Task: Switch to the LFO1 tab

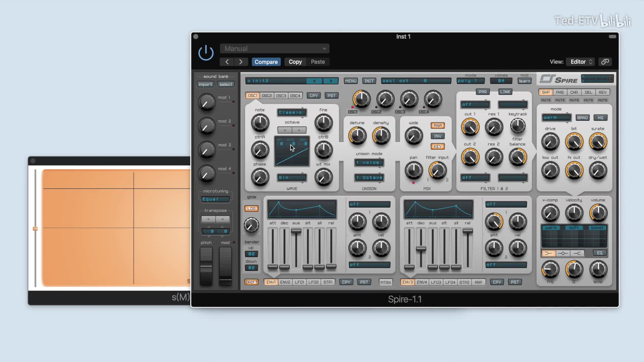Action: 299,282
